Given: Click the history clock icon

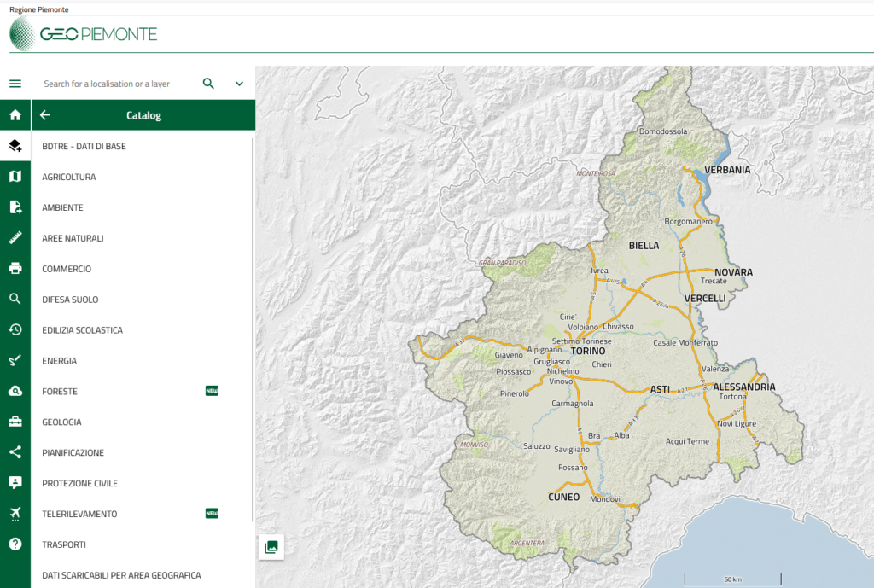Looking at the screenshot, I should tap(15, 329).
